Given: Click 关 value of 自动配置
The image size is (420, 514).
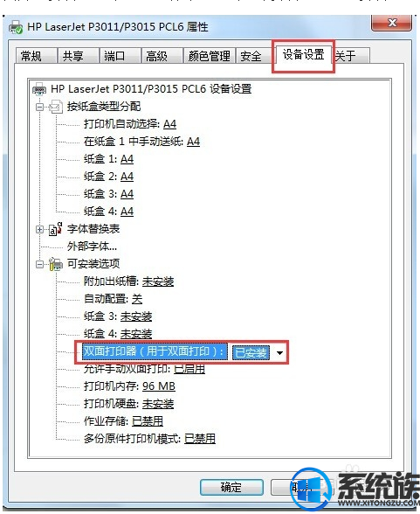Looking at the screenshot, I should (x=137, y=299).
